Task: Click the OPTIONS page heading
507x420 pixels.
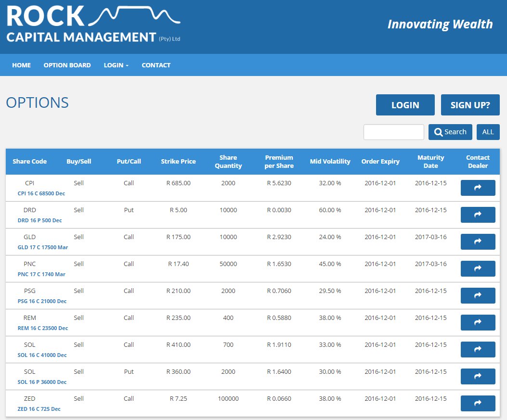Action: [37, 103]
